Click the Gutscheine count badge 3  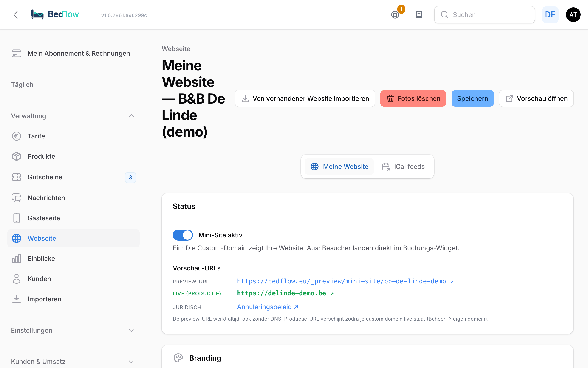pyautogui.click(x=130, y=177)
